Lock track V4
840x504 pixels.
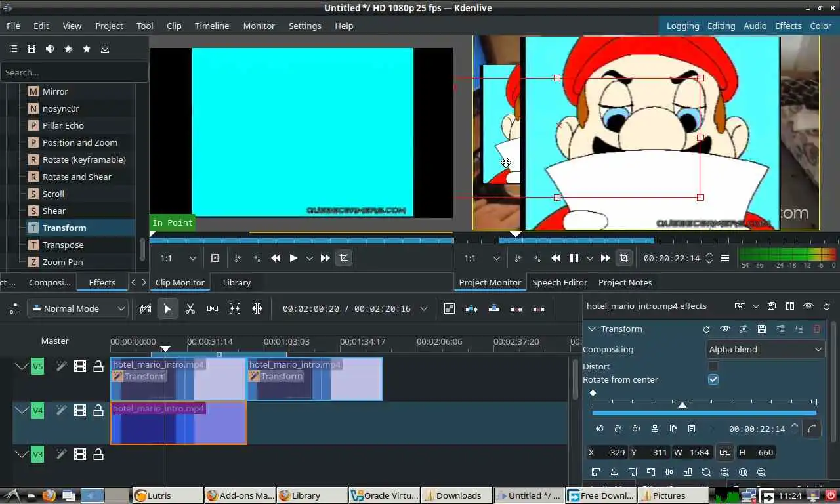click(98, 410)
